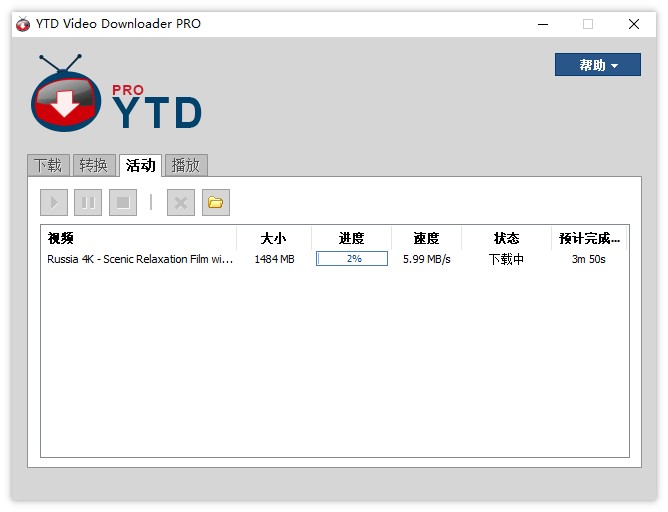Open the 帮助 dropdown menu
This screenshot has width=668, height=512.
pyautogui.click(x=597, y=65)
